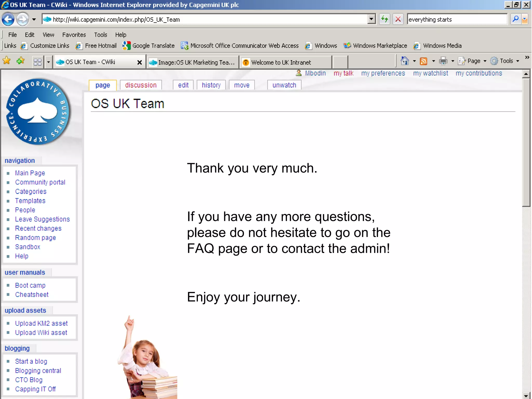This screenshot has height=399, width=532.
Task: Click the blank New Tab button
Action: coord(340,62)
